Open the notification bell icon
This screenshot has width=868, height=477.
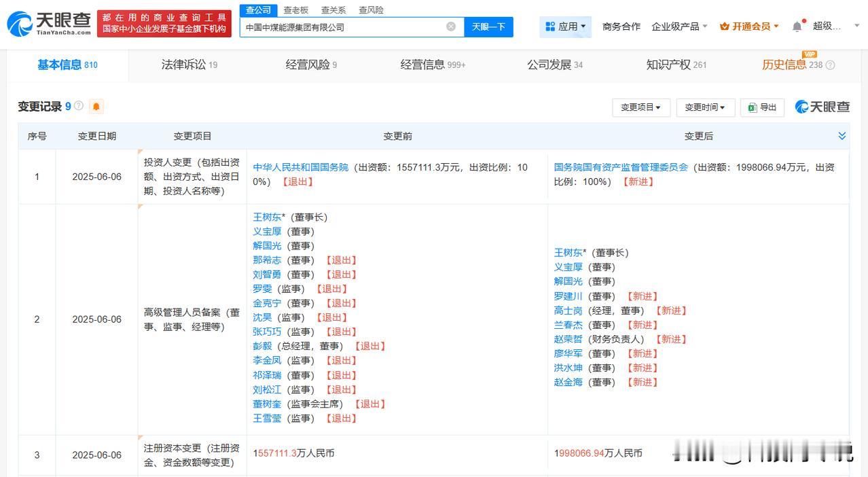point(797,26)
